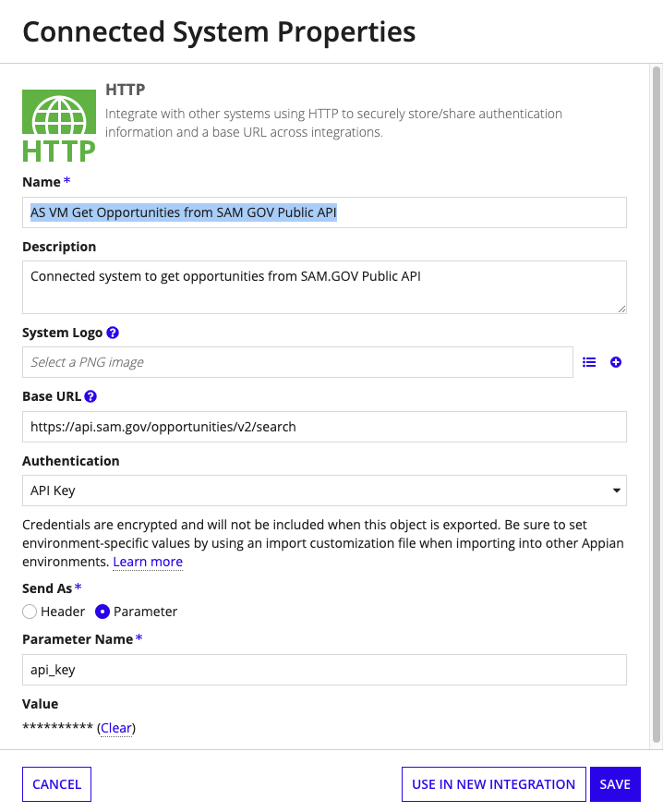The image size is (663, 812).
Task: Click the Description resize handle corner
Action: [621, 309]
